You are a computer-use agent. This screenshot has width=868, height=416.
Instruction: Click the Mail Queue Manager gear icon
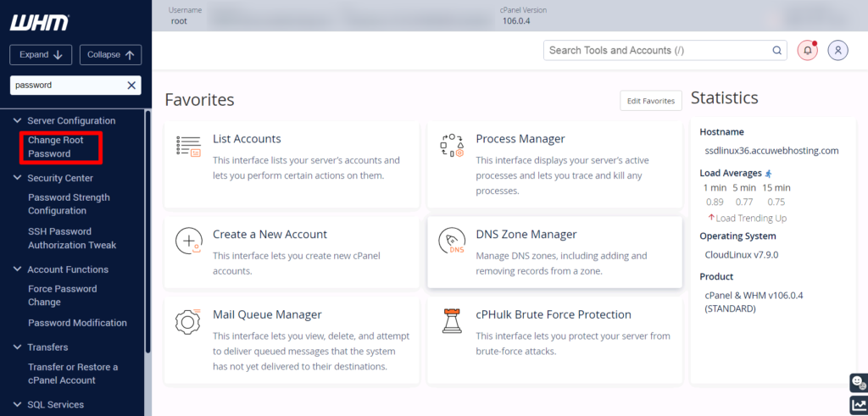click(188, 321)
